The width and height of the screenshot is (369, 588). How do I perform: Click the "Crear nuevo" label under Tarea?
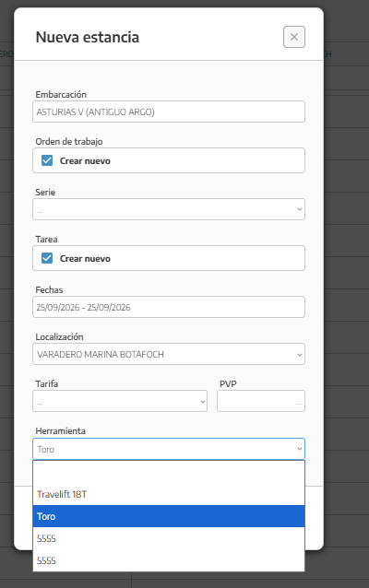pos(85,259)
